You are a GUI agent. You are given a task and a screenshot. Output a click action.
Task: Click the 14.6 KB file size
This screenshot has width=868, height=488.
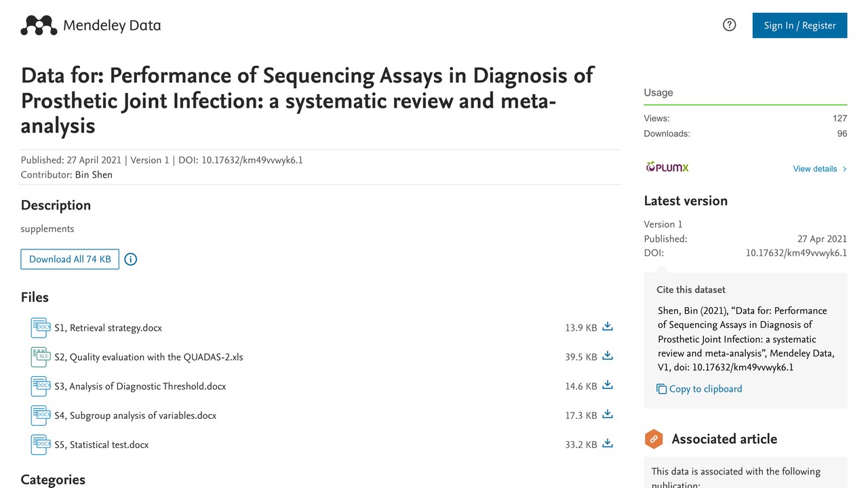pyautogui.click(x=581, y=386)
